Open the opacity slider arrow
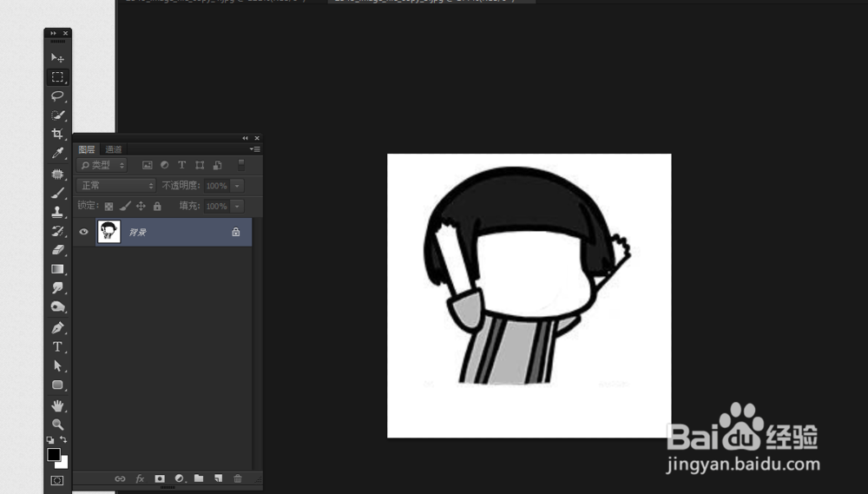The height and width of the screenshot is (494, 868). point(237,186)
